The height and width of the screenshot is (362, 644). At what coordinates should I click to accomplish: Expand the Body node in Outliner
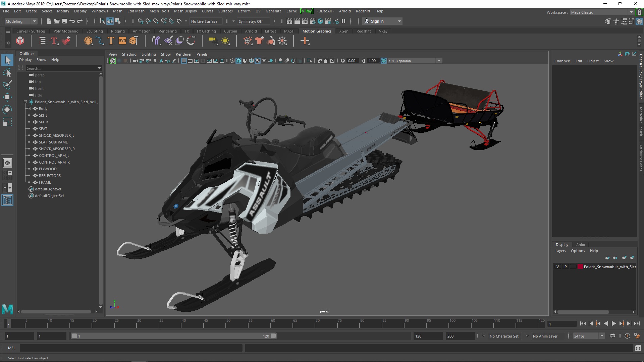pyautogui.click(x=29, y=109)
